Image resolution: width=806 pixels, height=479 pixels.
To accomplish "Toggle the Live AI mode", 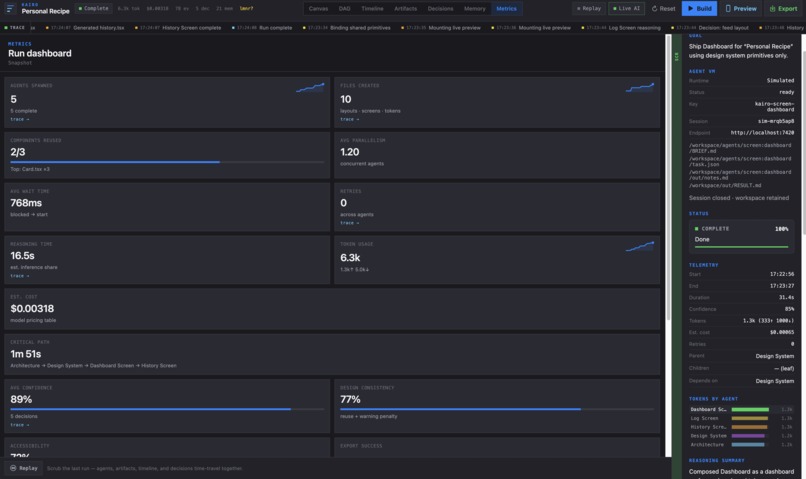I will click(x=626, y=8).
